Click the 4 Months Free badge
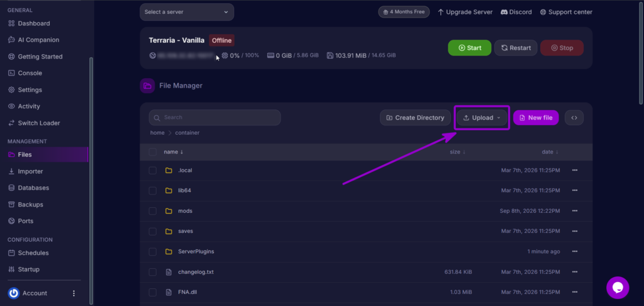 pos(404,12)
